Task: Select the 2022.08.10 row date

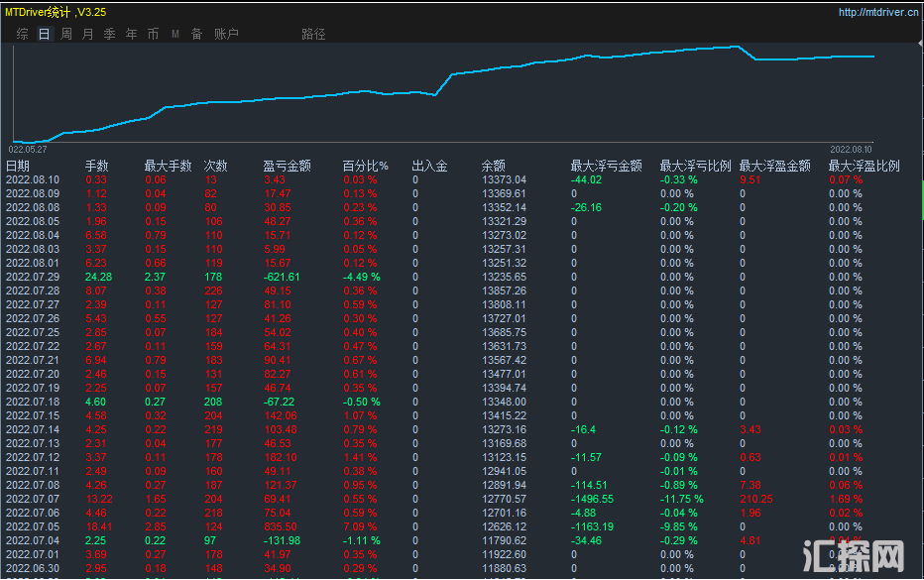Action: pyautogui.click(x=34, y=180)
